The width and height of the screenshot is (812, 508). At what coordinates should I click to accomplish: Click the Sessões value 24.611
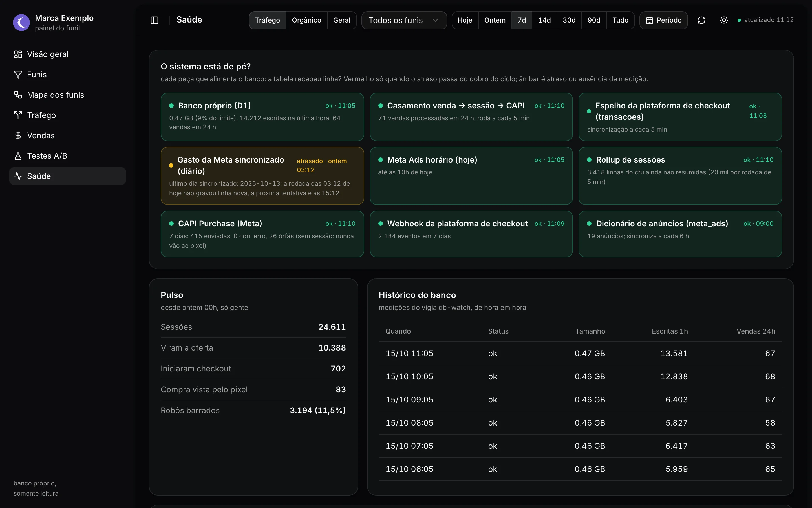[x=332, y=327]
